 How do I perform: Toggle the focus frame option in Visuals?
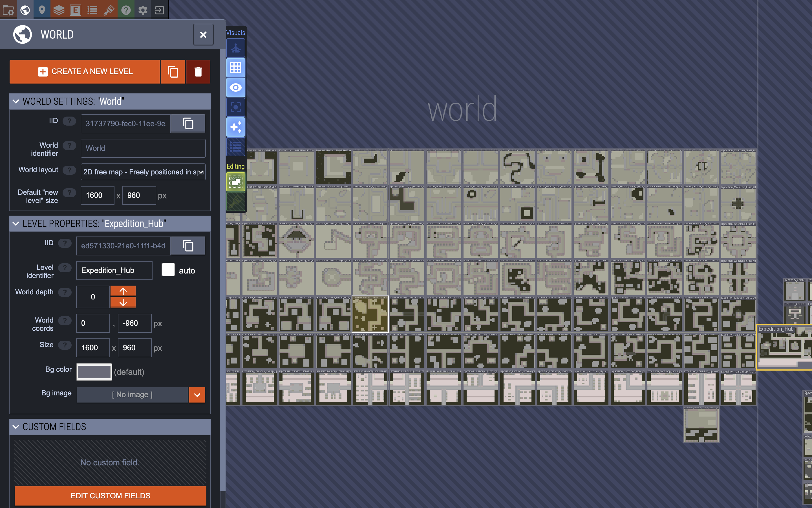(235, 108)
